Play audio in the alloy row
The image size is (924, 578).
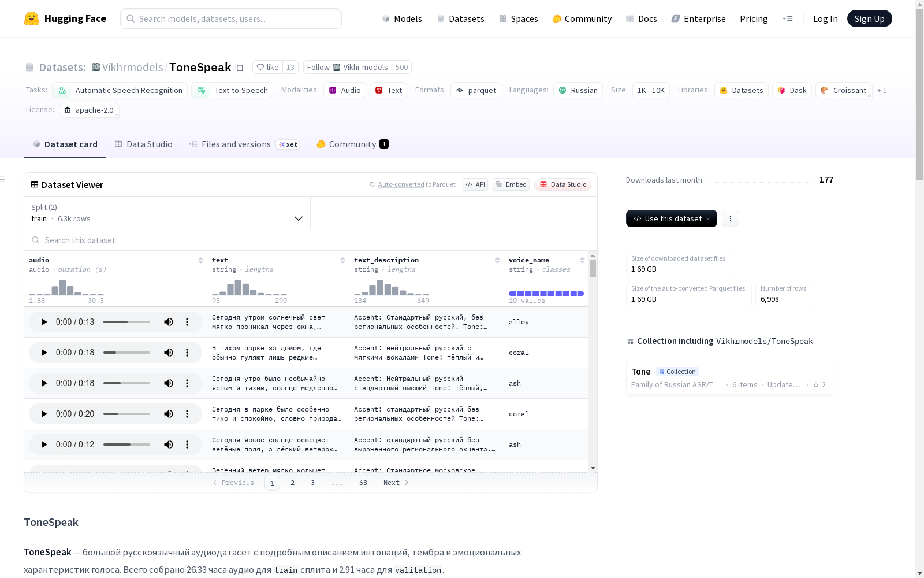(44, 322)
